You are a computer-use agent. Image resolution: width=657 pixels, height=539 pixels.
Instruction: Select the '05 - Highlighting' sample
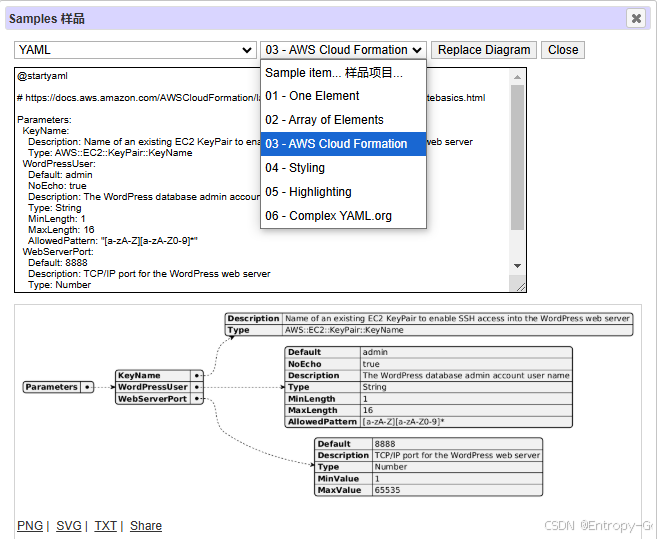[x=343, y=192]
